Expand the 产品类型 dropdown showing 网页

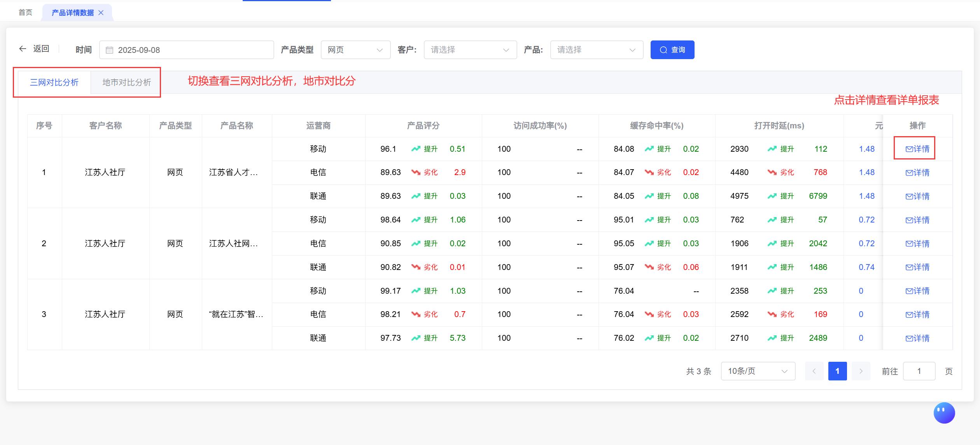point(355,50)
